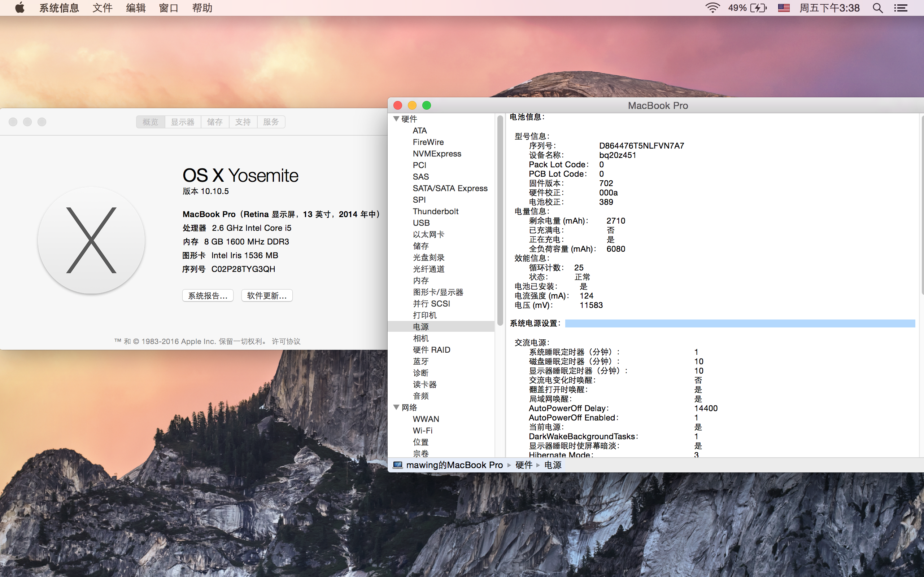Viewport: 924px width, 577px height.
Task: Open the Apple menu icon
Action: coord(20,8)
